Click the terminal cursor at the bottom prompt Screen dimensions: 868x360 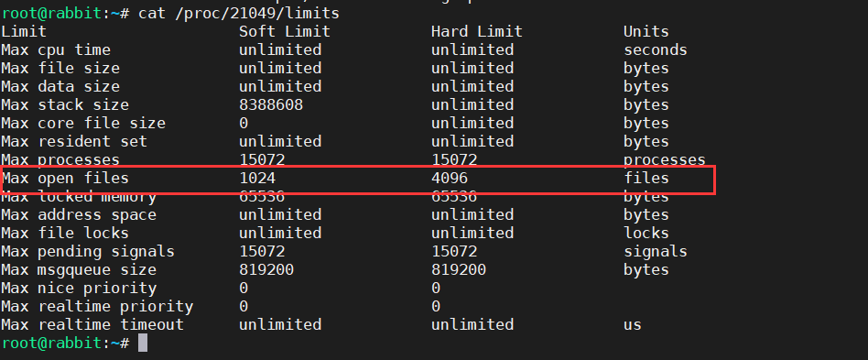(x=143, y=343)
